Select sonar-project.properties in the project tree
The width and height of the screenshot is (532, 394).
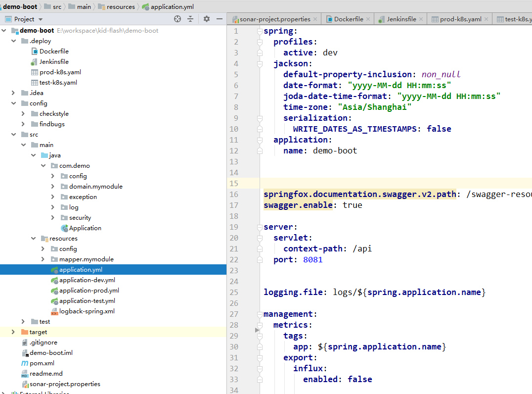click(65, 384)
